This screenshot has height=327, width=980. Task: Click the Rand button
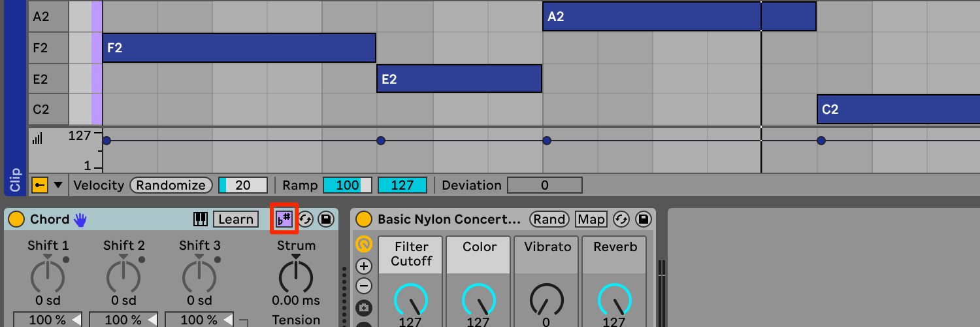click(549, 219)
